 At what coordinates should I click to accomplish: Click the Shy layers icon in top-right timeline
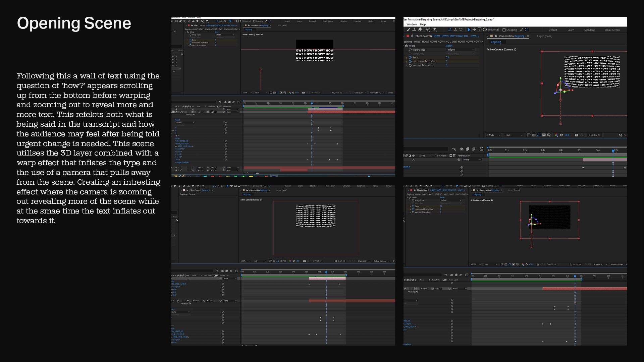click(462, 149)
